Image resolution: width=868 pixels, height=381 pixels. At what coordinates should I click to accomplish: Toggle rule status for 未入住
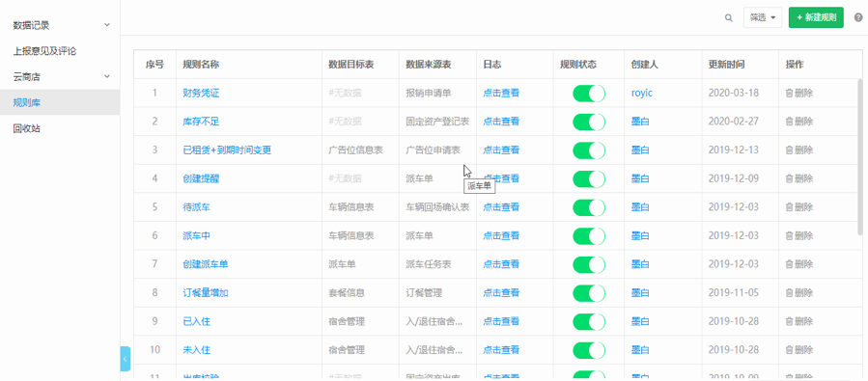(589, 350)
